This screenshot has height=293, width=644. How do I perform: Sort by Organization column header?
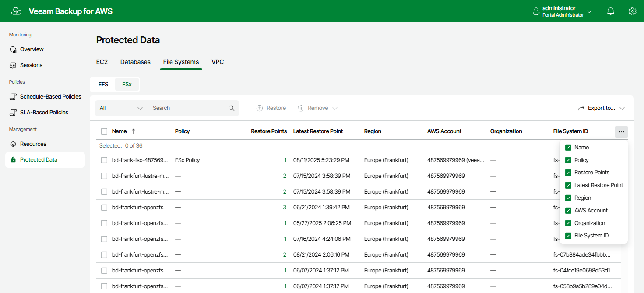pyautogui.click(x=506, y=131)
